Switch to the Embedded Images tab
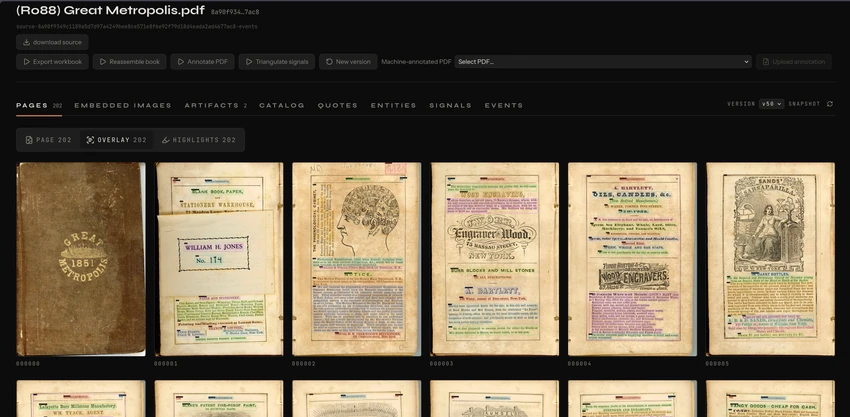 pyautogui.click(x=123, y=105)
